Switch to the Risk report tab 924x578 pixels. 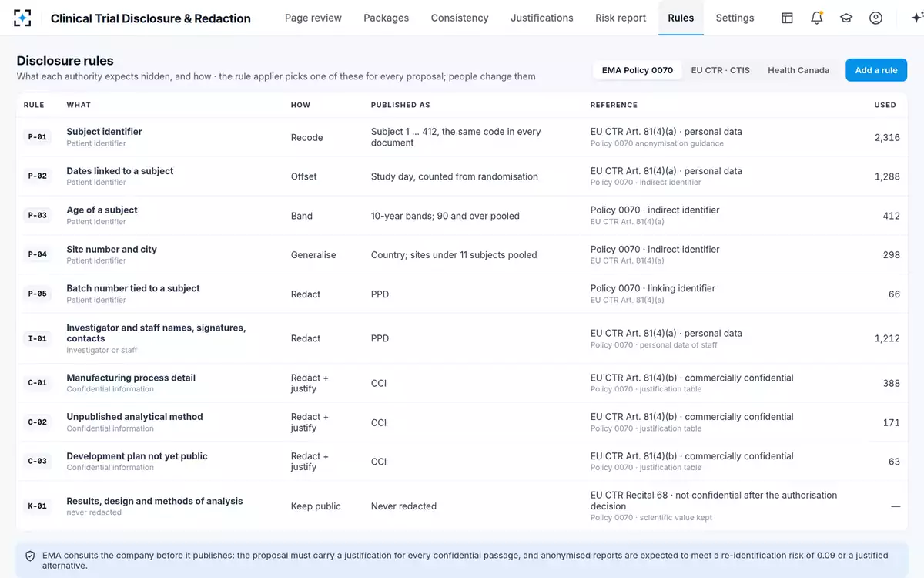pos(621,18)
